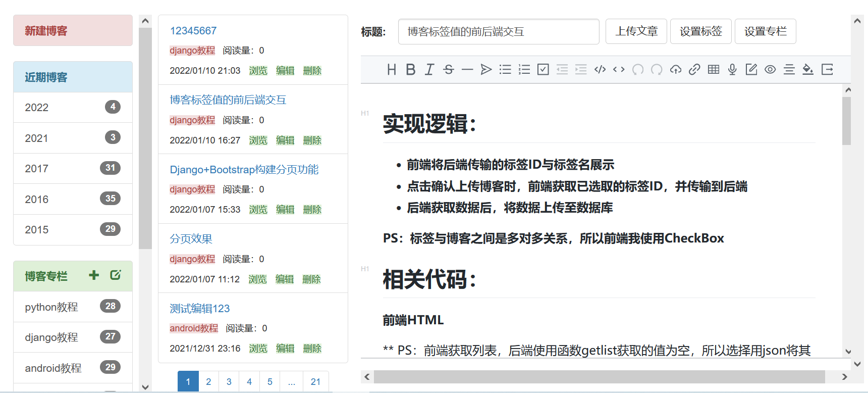Image resolution: width=868 pixels, height=393 pixels.
Task: Click the editor vertical scrollbar thumb
Action: [847, 121]
